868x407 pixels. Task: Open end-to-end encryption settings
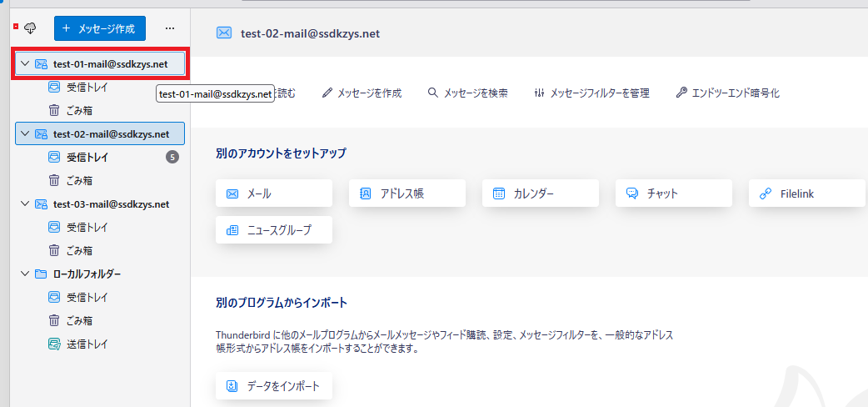(727, 93)
